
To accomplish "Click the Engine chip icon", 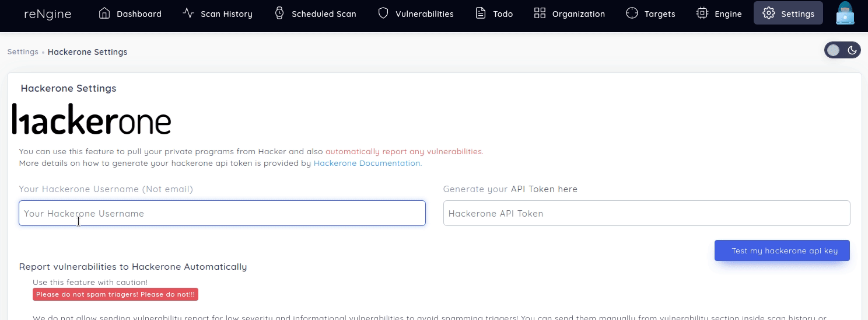I will tap(702, 13).
